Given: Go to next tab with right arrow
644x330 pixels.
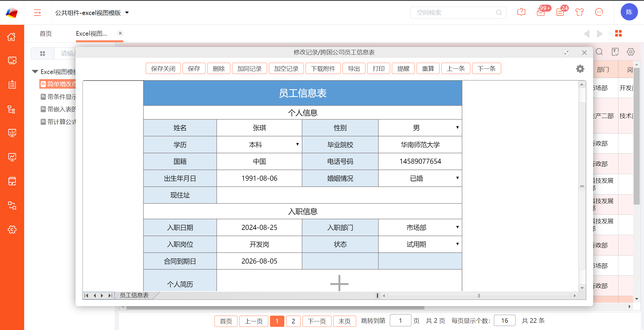Looking at the screenshot, I should 600,34.
